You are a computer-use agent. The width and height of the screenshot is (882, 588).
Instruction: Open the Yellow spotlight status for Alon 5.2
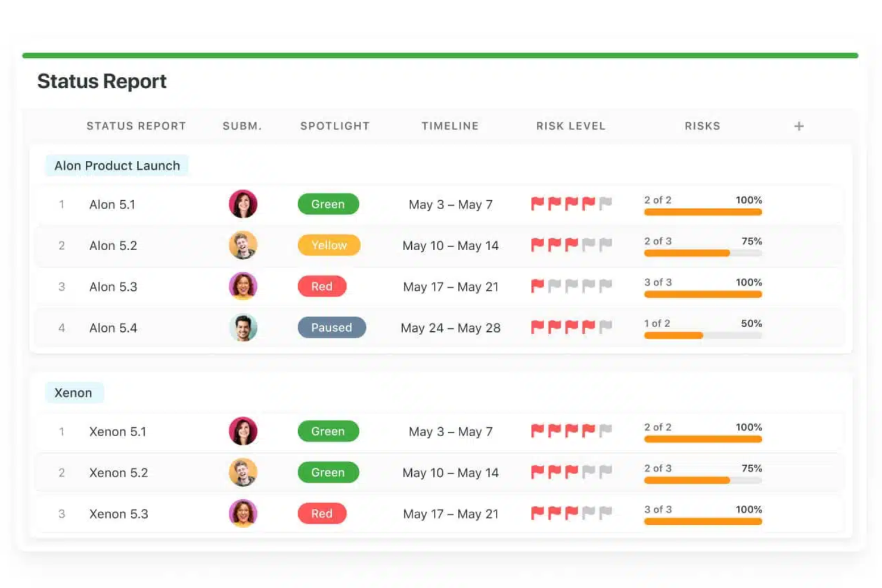click(x=328, y=245)
